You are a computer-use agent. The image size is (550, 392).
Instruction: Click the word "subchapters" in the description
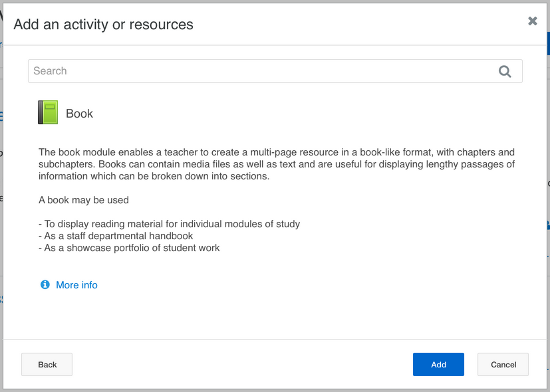click(x=65, y=164)
